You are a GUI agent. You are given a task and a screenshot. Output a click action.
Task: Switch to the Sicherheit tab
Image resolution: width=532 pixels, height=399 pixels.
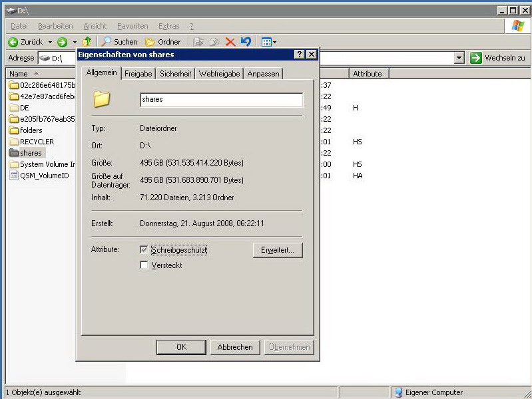point(176,74)
